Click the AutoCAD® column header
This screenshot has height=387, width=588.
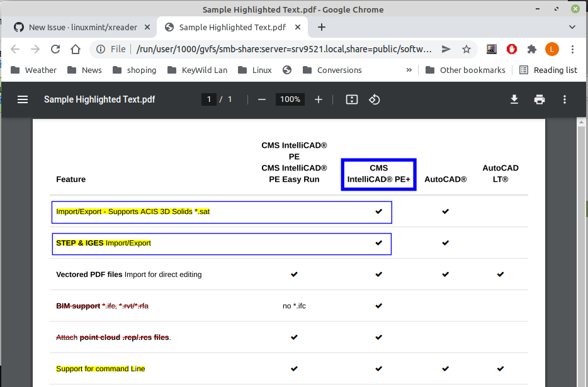(446, 179)
